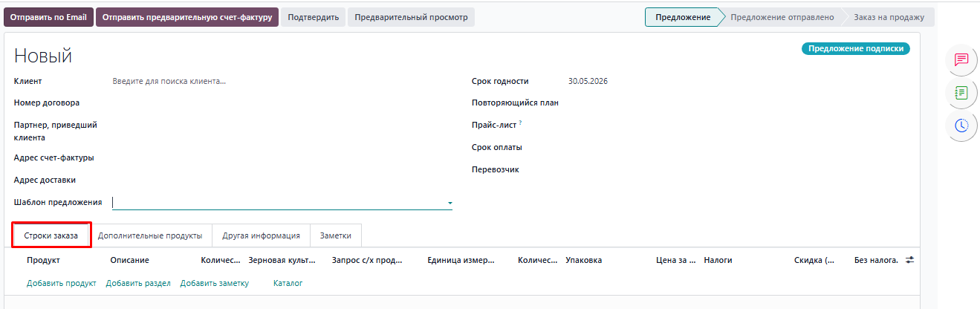Select Предложение status stage

click(x=683, y=17)
